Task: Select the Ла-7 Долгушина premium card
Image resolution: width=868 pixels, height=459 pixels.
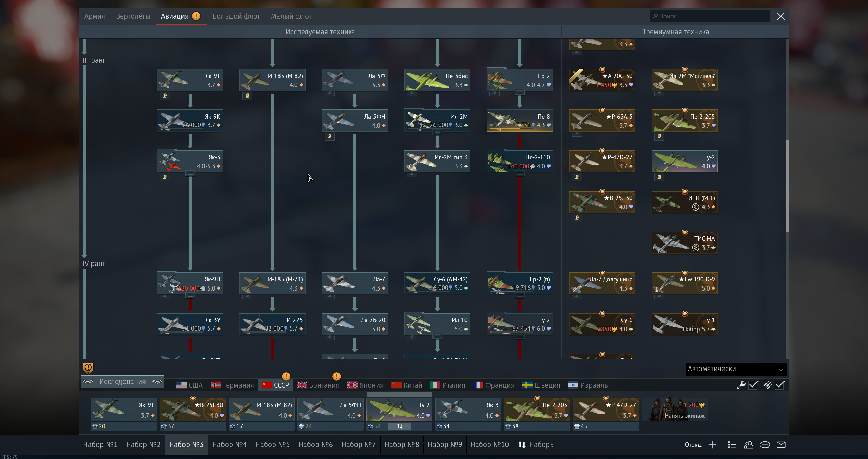Action: click(x=602, y=283)
